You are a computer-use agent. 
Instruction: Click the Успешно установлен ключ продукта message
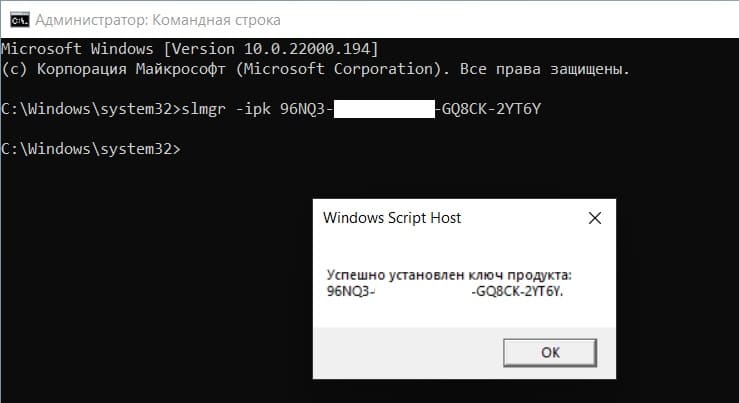(449, 275)
